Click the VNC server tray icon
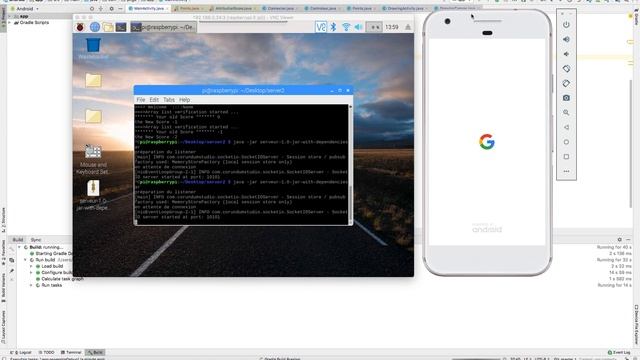The height and width of the screenshot is (360, 640). [321, 27]
